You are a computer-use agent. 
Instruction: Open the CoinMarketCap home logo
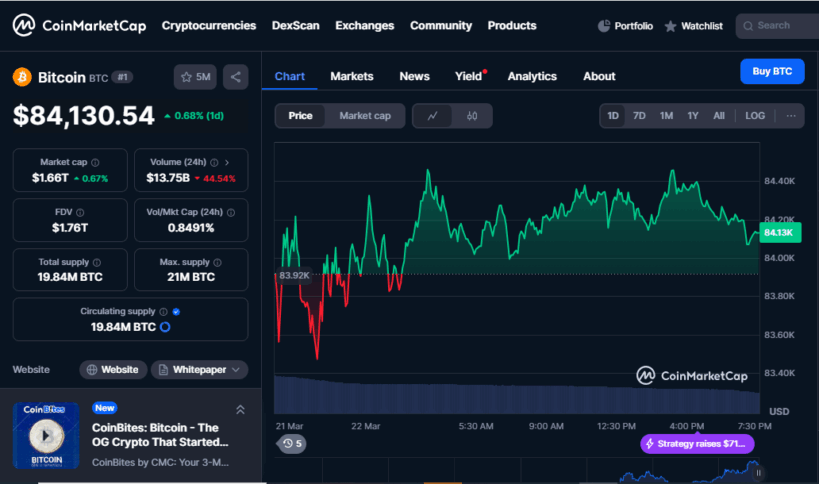79,26
